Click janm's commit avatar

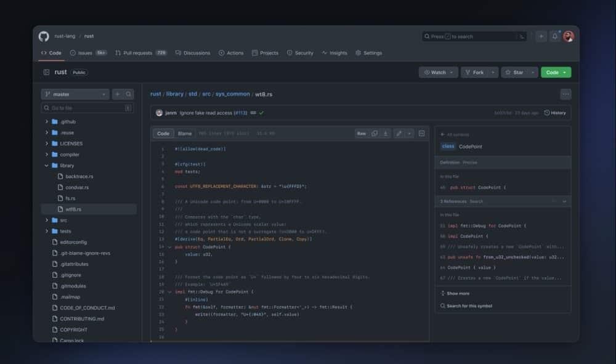point(159,113)
